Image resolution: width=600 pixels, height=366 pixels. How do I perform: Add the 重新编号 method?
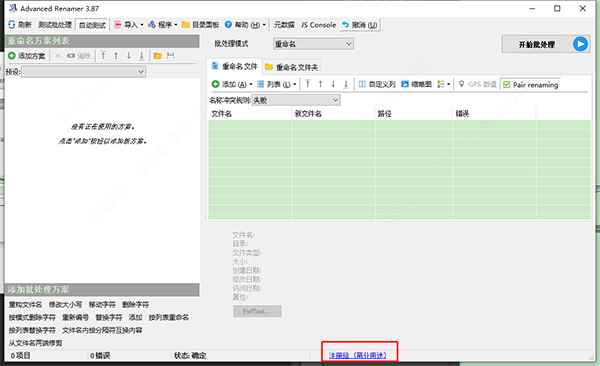(75, 317)
